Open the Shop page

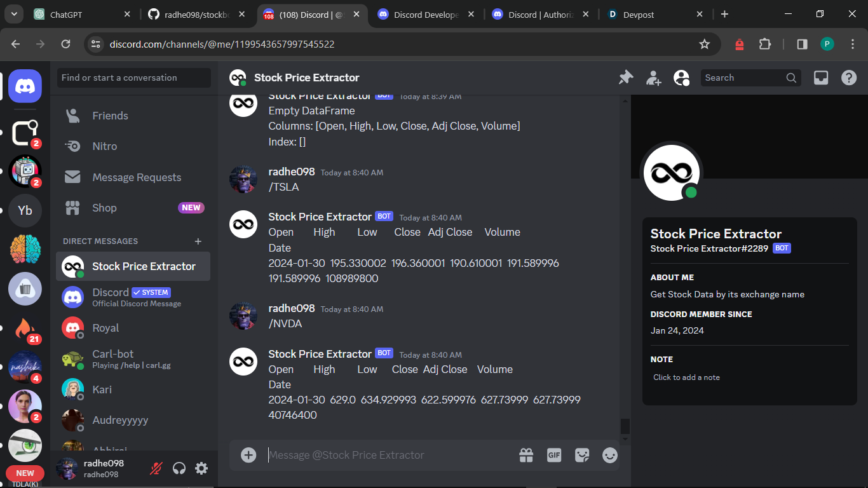tap(133, 208)
